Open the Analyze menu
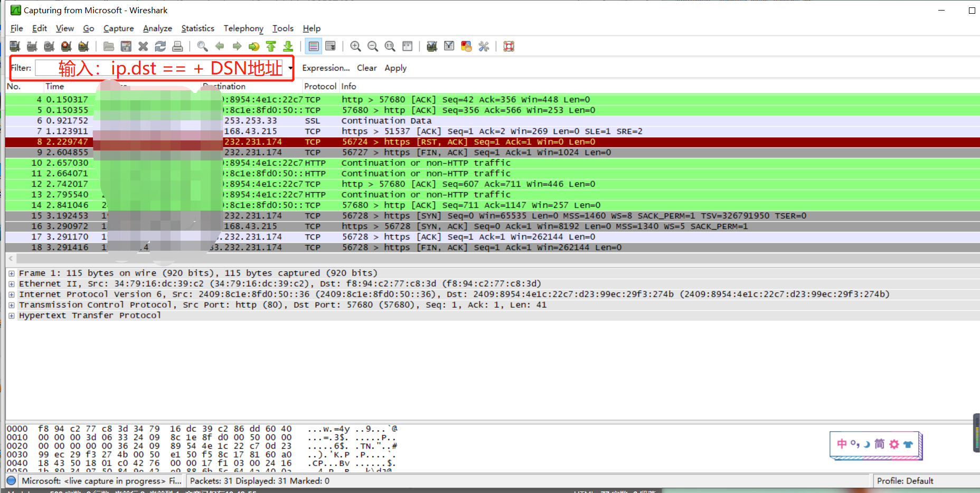 coord(157,29)
